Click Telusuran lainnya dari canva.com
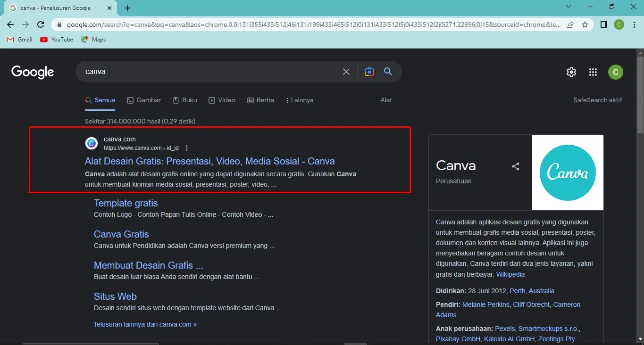This screenshot has width=644, height=345. point(145,324)
